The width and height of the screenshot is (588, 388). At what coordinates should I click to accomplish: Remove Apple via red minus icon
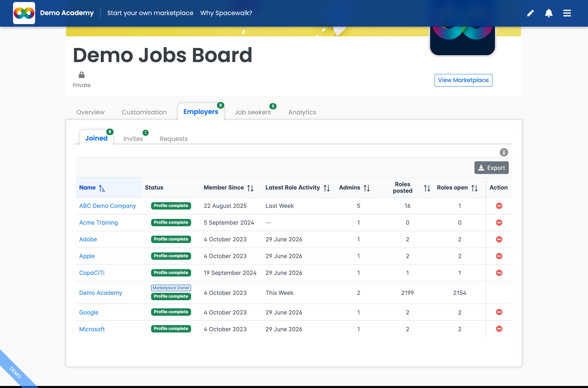(499, 256)
